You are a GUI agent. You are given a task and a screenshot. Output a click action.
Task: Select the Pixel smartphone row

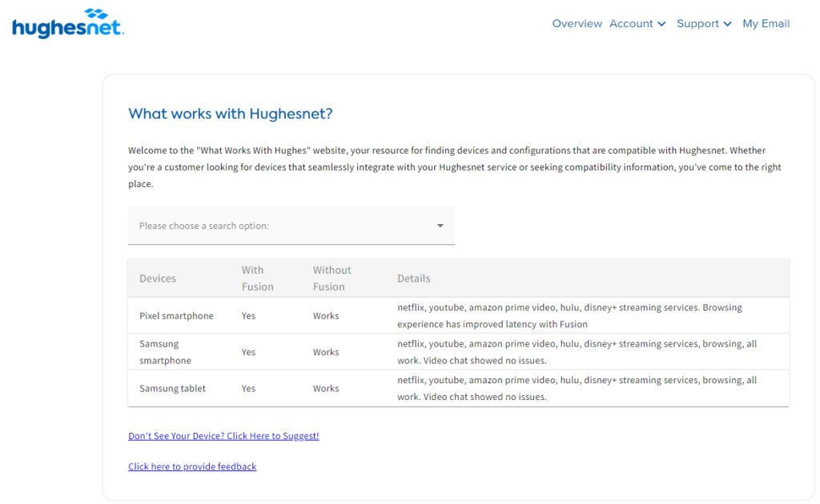[176, 316]
